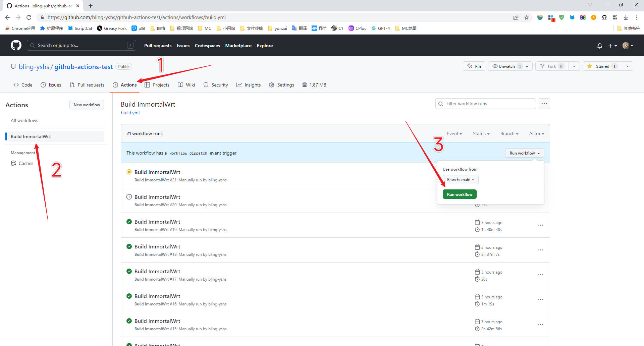
Task: Open the MC bookmark folder
Action: tap(205, 28)
